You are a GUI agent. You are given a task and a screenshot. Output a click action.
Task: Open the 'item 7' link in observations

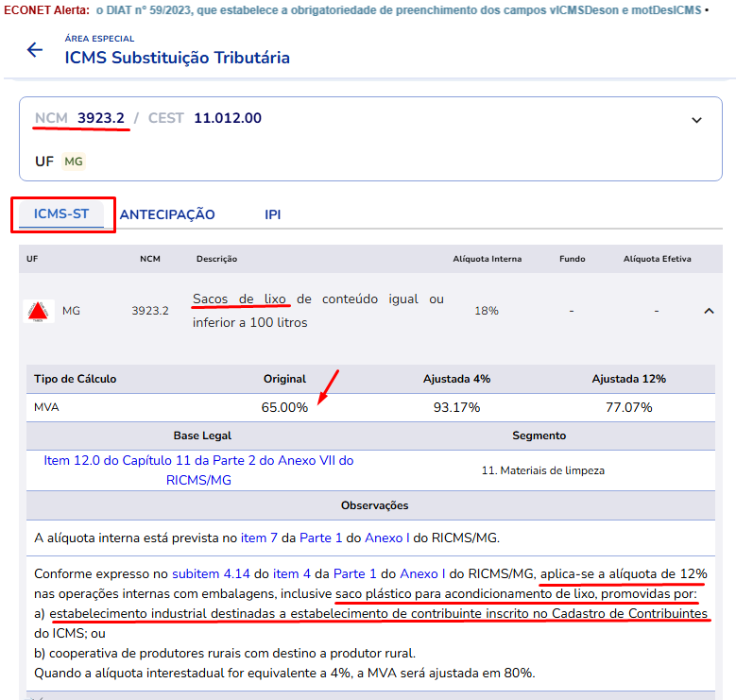coord(259,538)
